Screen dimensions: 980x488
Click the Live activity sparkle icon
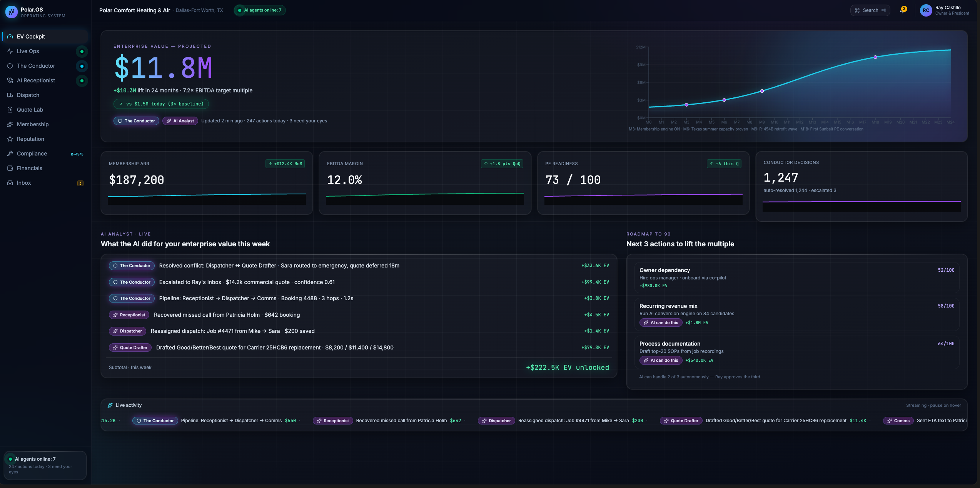pos(110,405)
